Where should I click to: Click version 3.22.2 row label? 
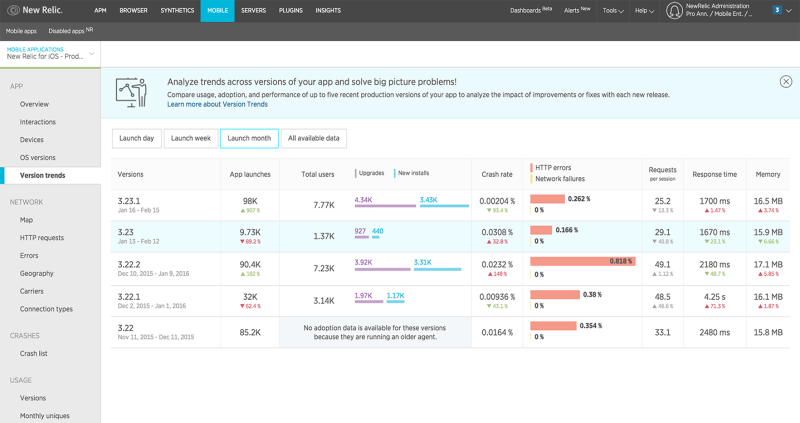129,264
